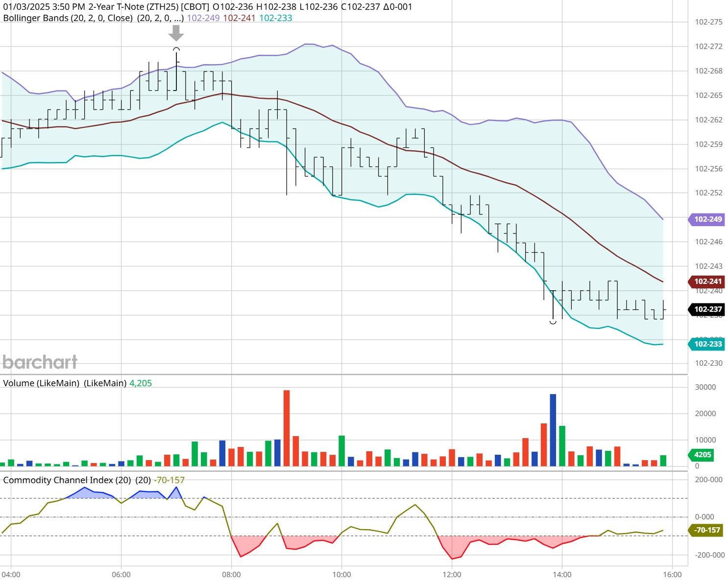This screenshot has height=583, width=728.
Task: Click the yellow -70-157 CCI value flag
Action: [x=705, y=530]
